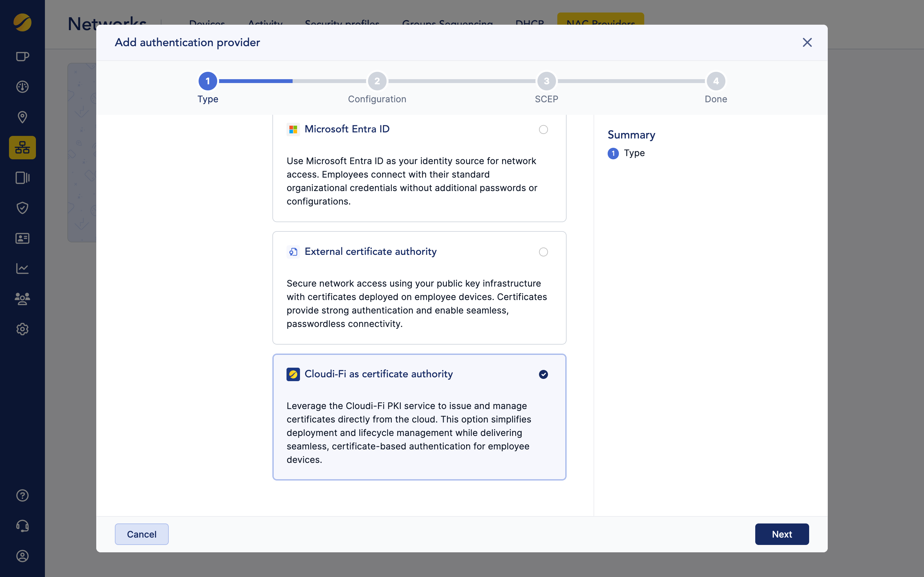Cancel the authentication provider setup

click(142, 534)
